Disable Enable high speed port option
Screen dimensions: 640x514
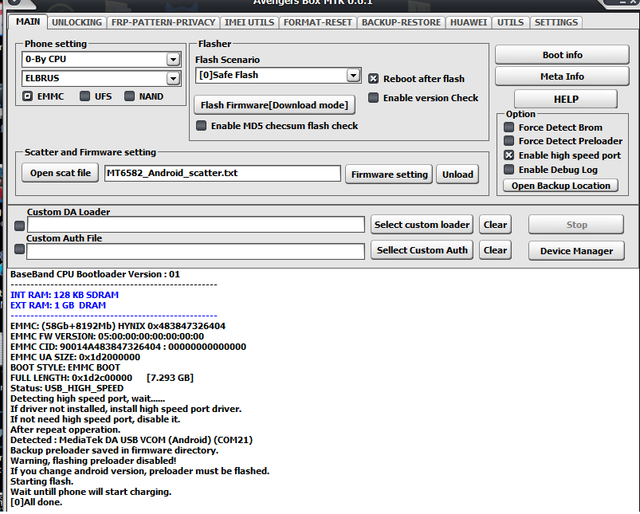[x=509, y=155]
